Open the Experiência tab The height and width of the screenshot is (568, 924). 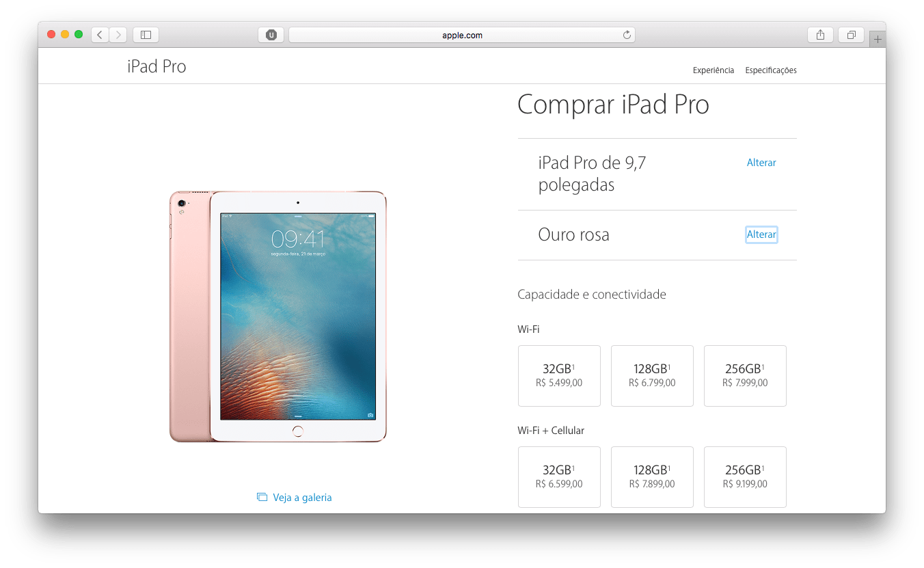pyautogui.click(x=714, y=70)
